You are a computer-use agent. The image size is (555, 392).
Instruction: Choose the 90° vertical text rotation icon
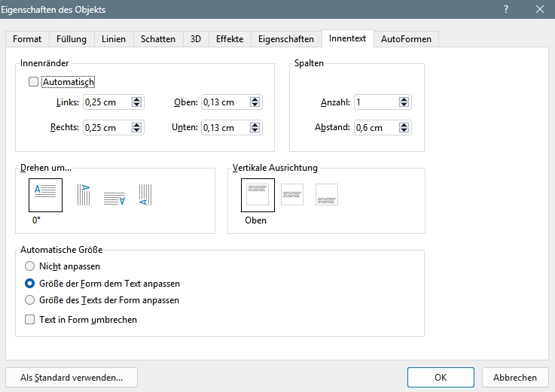tap(84, 195)
